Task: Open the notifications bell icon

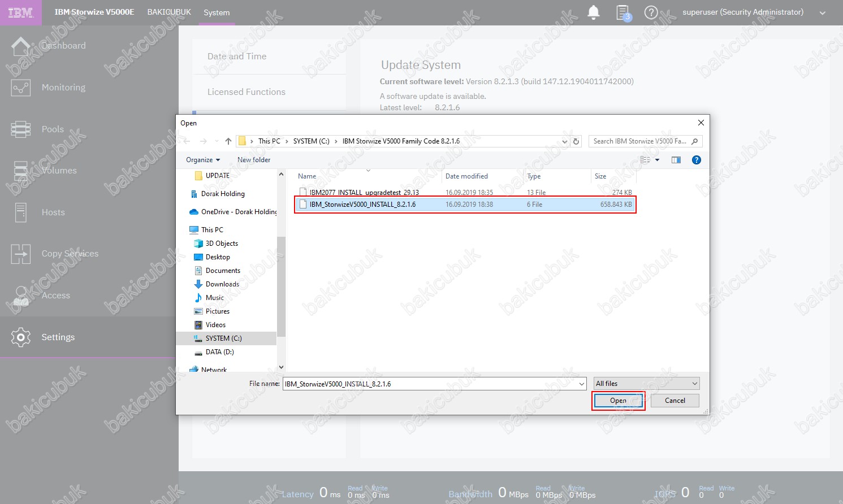Action: tap(594, 12)
